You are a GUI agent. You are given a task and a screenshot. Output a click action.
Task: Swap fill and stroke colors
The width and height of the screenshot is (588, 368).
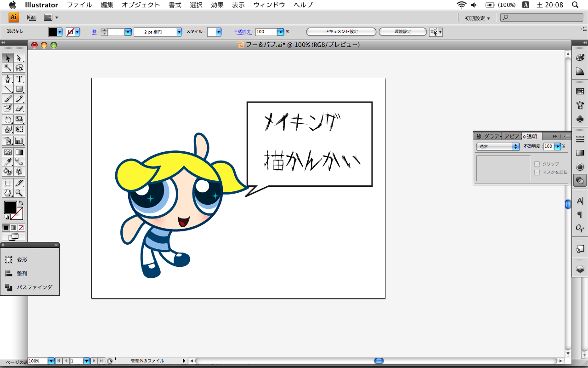click(x=21, y=203)
